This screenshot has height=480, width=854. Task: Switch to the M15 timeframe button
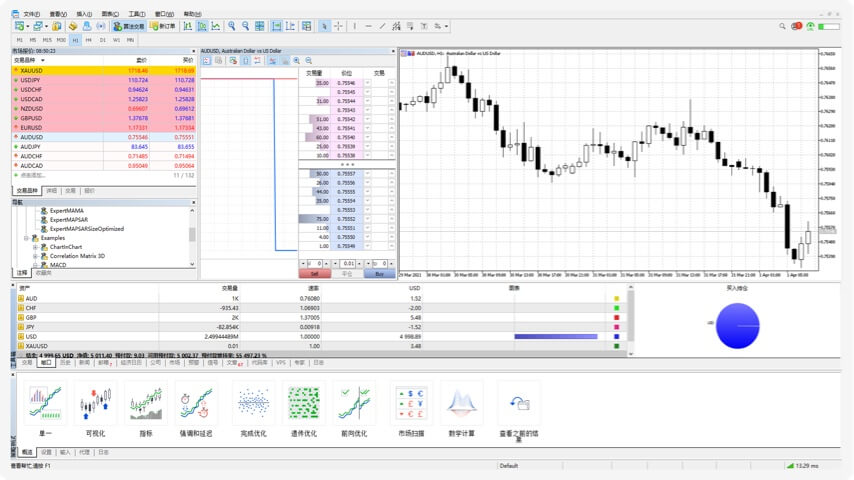[x=46, y=39]
